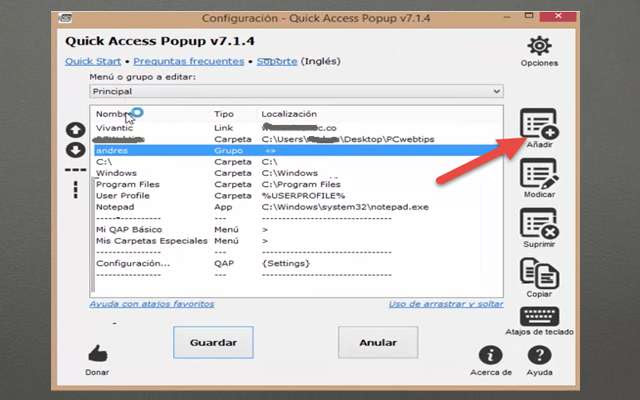The image size is (640, 400).
Task: Click the window title bar app icon
Action: click(x=65, y=18)
